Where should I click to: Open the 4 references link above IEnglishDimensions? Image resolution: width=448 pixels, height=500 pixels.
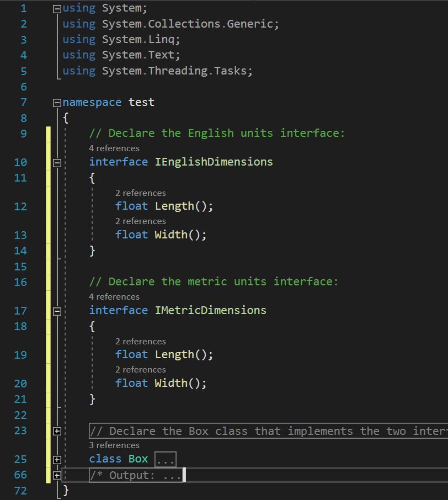pos(114,148)
